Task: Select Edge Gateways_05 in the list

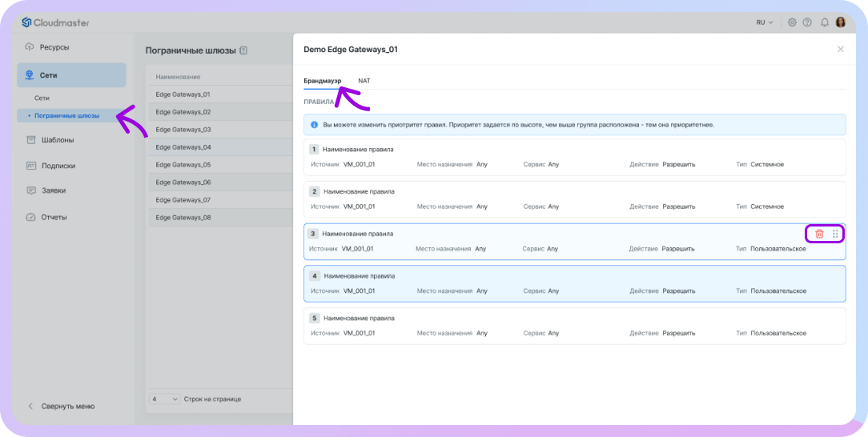Action: click(183, 165)
